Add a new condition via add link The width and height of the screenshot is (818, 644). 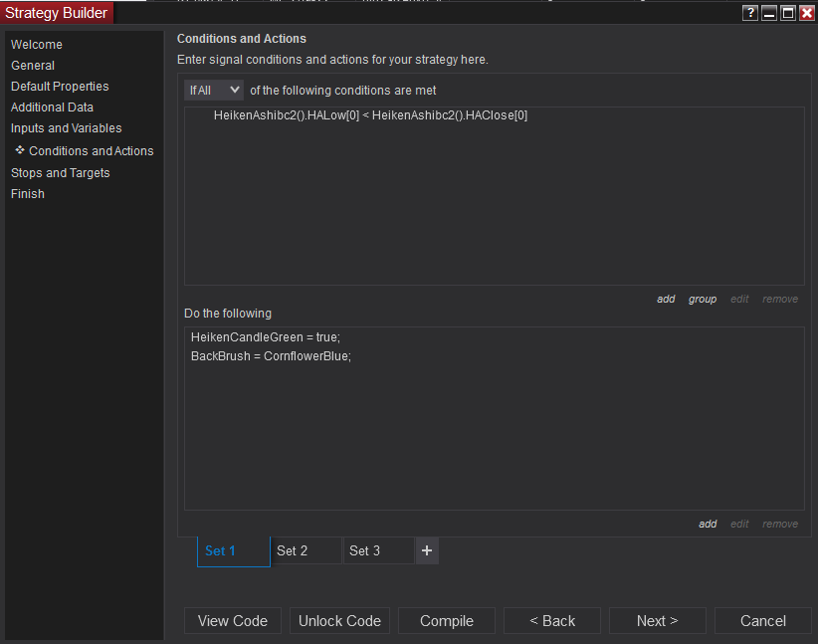[666, 299]
